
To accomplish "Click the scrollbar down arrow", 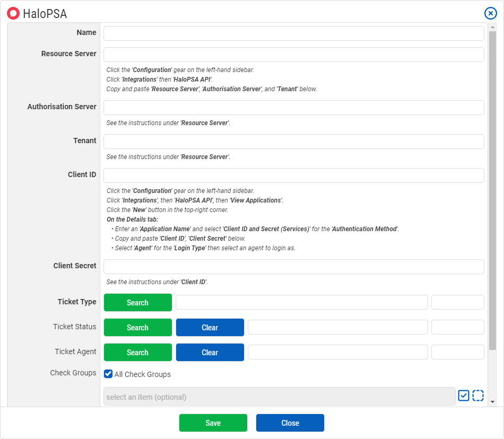I will coord(492,402).
